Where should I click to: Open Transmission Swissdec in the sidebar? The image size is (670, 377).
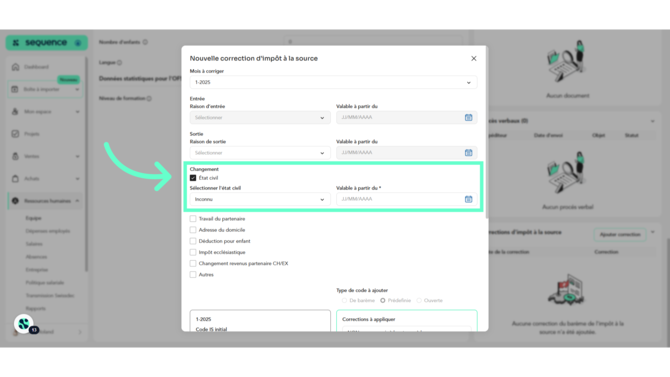pyautogui.click(x=50, y=295)
